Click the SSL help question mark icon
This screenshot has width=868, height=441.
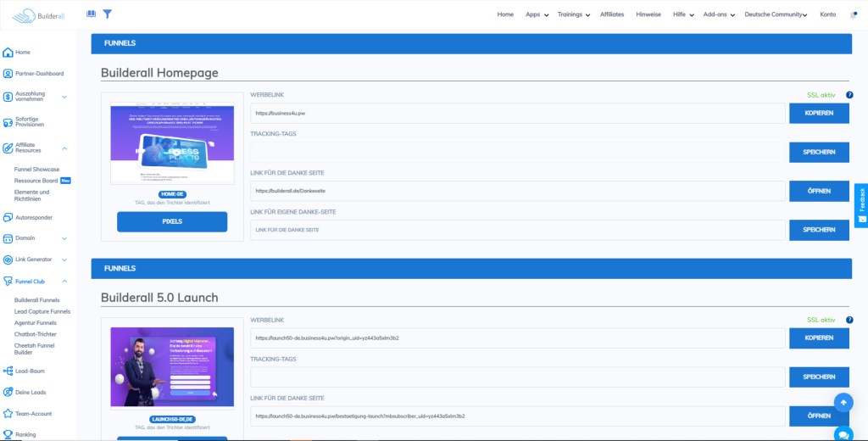849,95
